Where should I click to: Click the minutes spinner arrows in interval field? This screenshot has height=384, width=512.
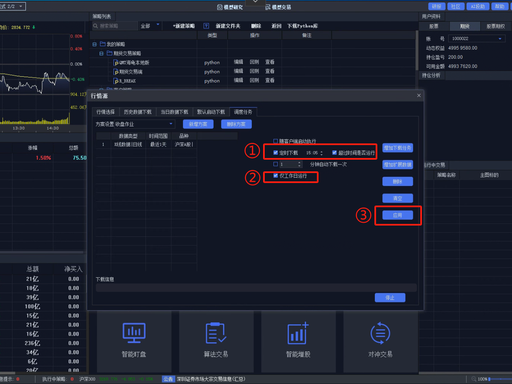pyautogui.click(x=299, y=164)
